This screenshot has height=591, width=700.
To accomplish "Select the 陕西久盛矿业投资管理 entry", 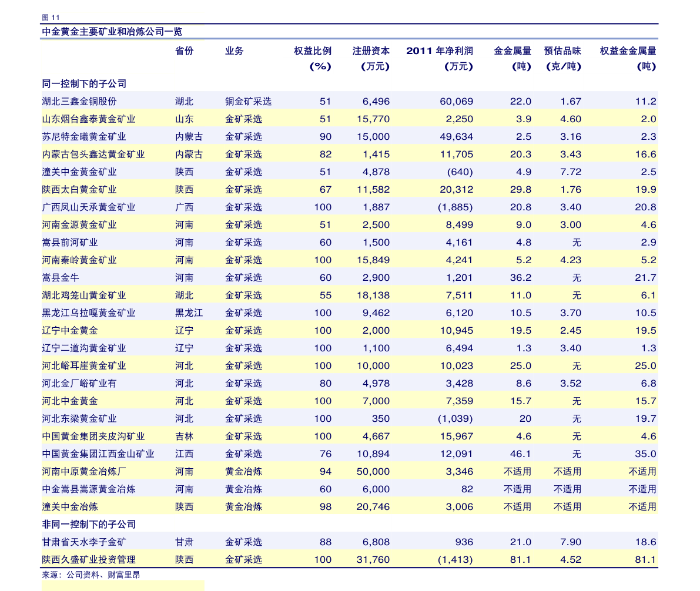I will 89,559.
